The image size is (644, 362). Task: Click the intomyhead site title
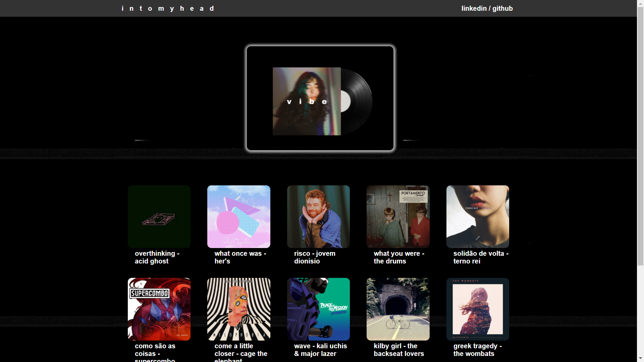168,8
